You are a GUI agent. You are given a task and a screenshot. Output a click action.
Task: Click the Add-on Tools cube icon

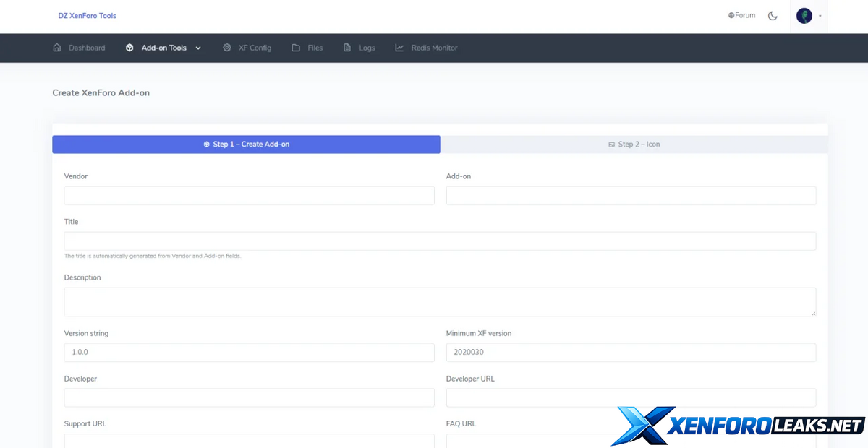tap(129, 48)
